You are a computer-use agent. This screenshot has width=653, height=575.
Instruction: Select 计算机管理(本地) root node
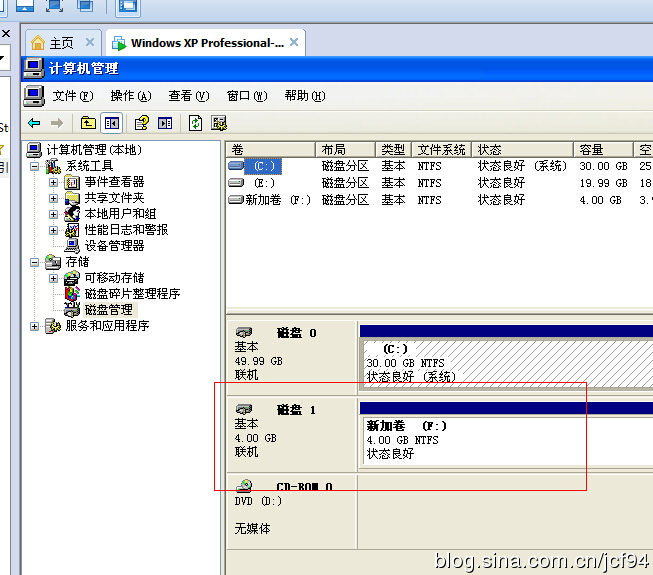[94, 150]
